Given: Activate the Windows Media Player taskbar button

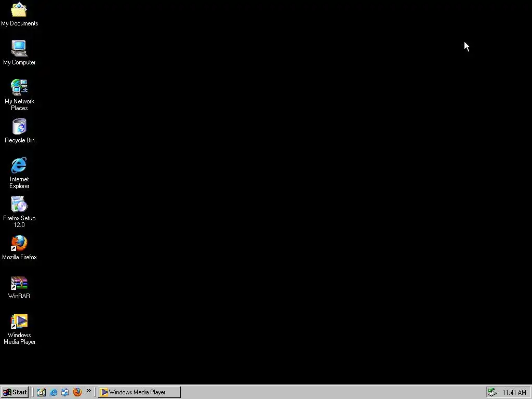Looking at the screenshot, I should point(139,392).
